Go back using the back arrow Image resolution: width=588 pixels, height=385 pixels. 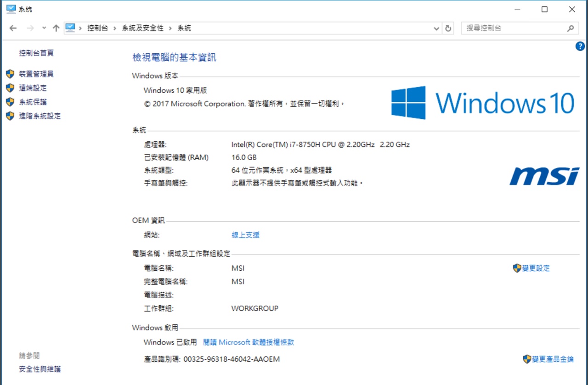tap(13, 28)
